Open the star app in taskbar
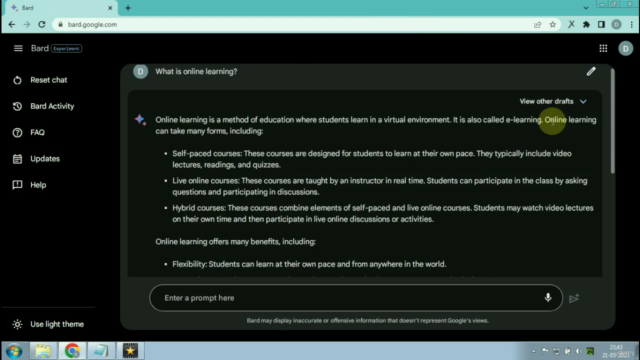The width and height of the screenshot is (640, 360). point(130,351)
